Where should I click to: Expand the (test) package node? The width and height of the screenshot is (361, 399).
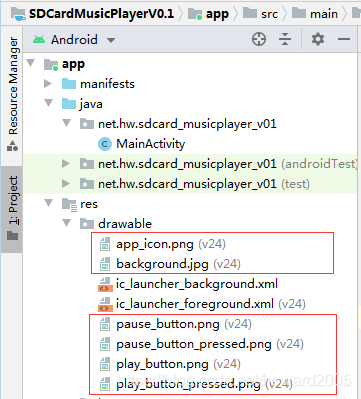(66, 183)
